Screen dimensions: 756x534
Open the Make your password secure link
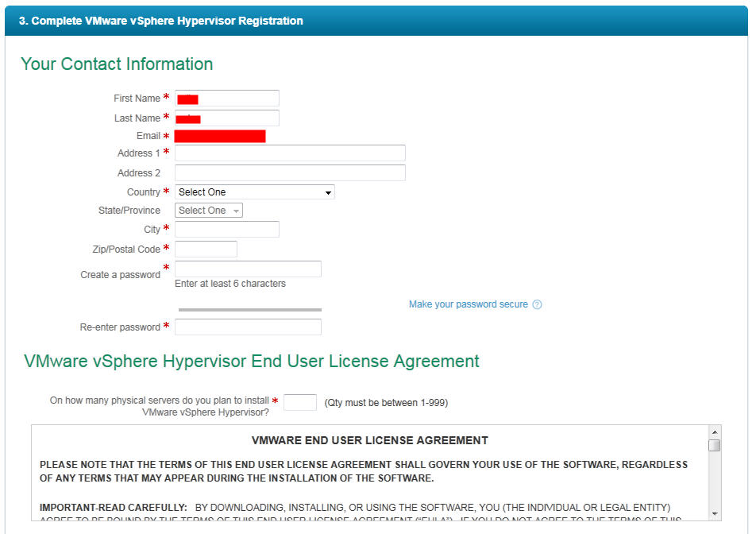[x=469, y=304]
